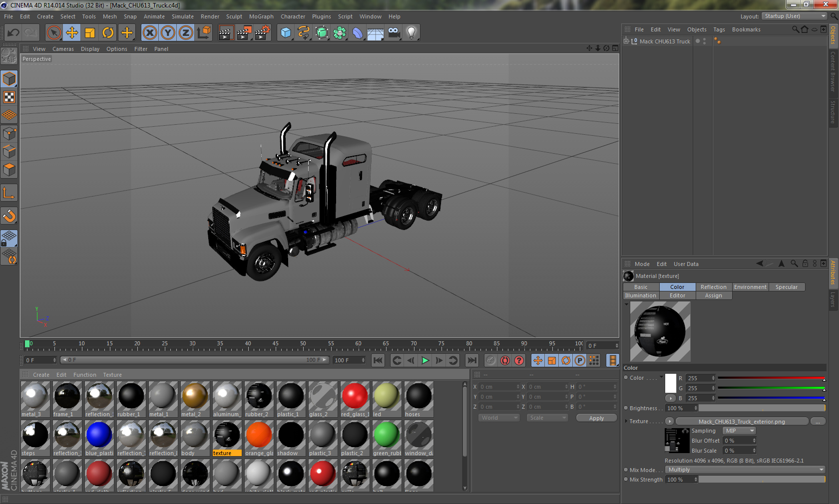
Task: Open the MoGraph menu
Action: 261,16
